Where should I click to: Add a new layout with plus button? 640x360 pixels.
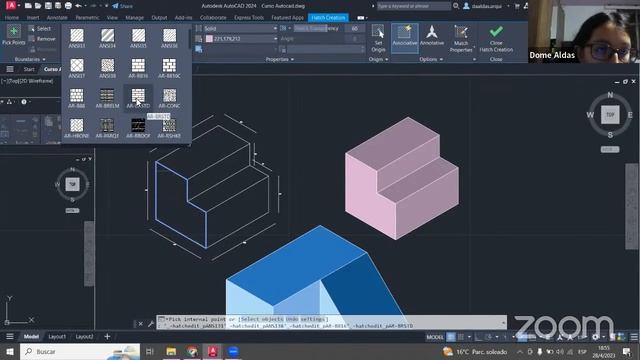(107, 337)
